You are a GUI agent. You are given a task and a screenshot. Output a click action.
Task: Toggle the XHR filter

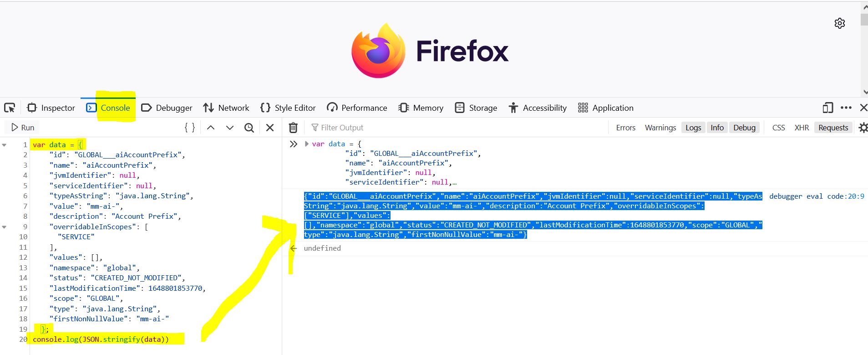point(802,128)
